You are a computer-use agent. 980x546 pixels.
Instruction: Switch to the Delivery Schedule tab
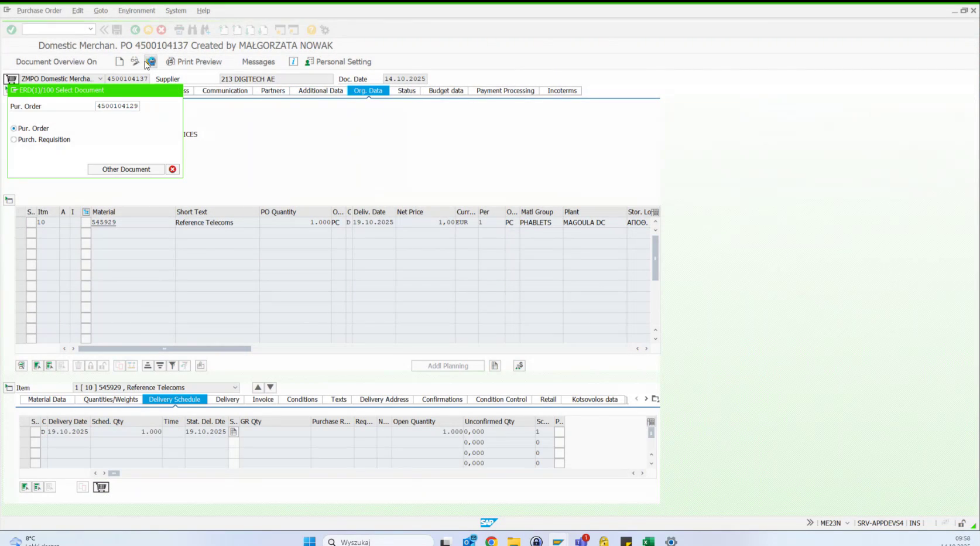tap(174, 399)
